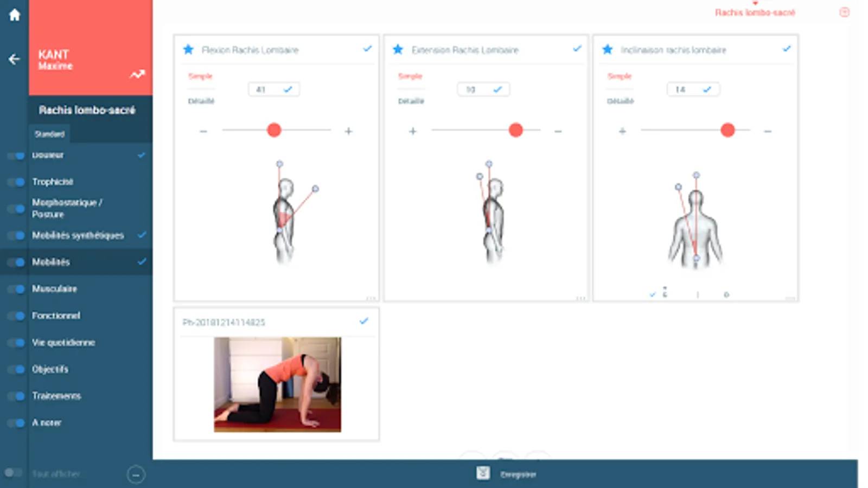Enable the Tout afficher toggle
This screenshot has height=488, width=868.
coord(14,473)
